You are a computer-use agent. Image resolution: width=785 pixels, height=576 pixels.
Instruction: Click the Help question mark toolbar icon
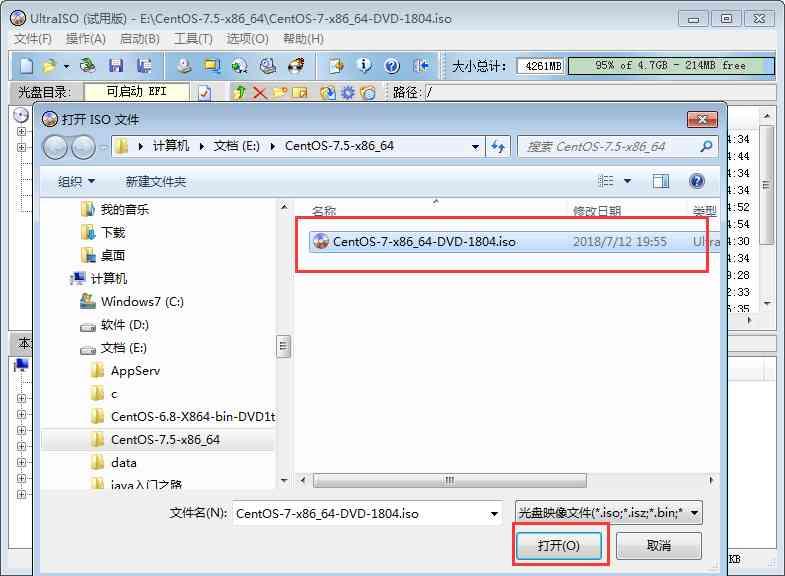pos(392,66)
